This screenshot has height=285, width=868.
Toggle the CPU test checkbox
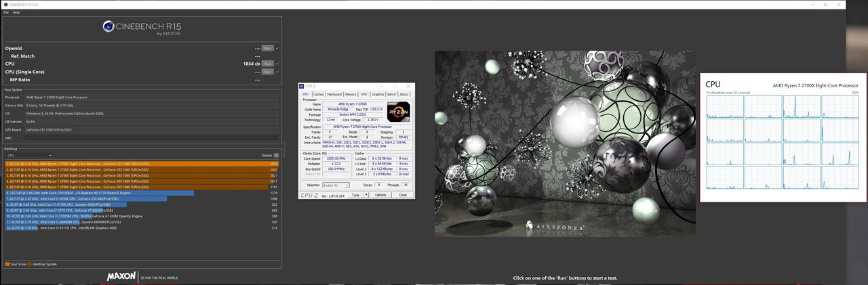[x=277, y=64]
